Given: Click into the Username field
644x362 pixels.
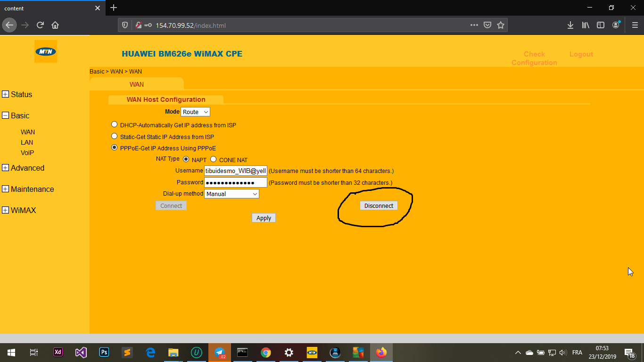Looking at the screenshot, I should [236, 171].
